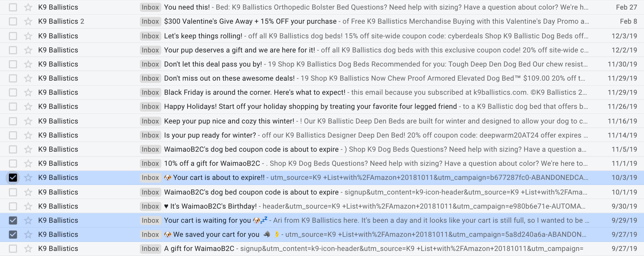The height and width of the screenshot is (256, 644).
Task: Select the 'Don't let this deal pass you by!' email
Action: pyautogui.click(x=13, y=64)
